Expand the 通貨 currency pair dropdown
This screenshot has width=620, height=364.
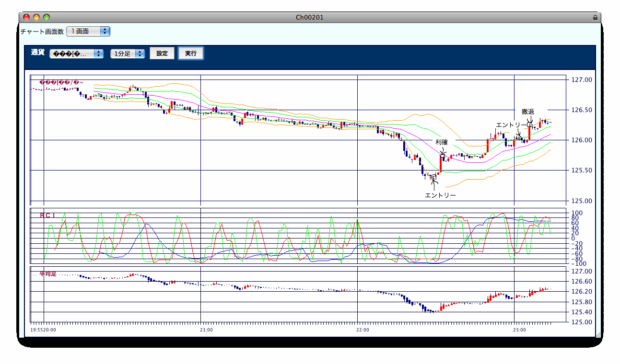(77, 54)
